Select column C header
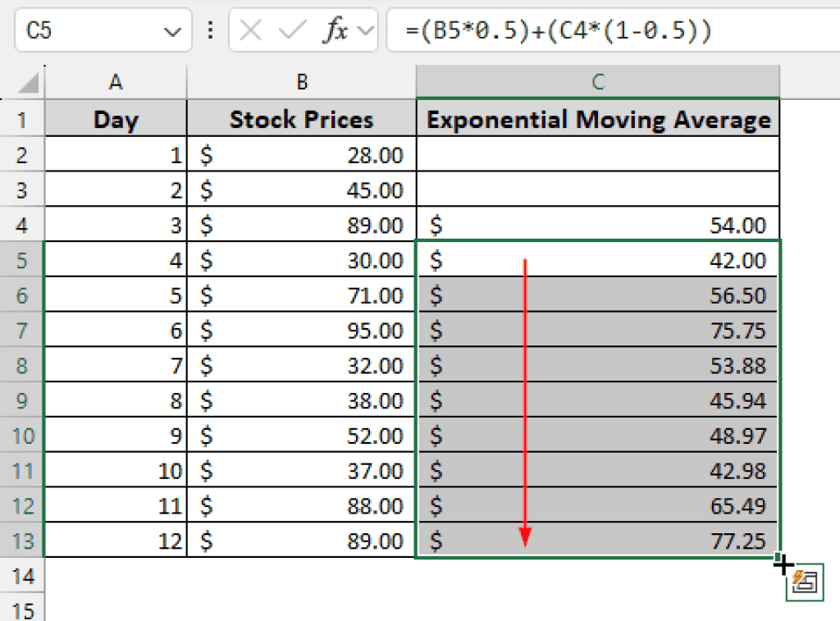 point(597,82)
